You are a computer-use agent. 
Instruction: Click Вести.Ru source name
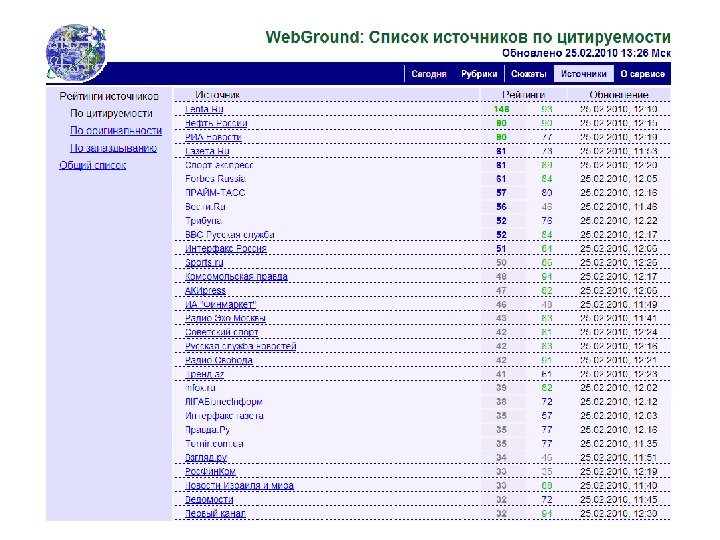click(x=205, y=207)
